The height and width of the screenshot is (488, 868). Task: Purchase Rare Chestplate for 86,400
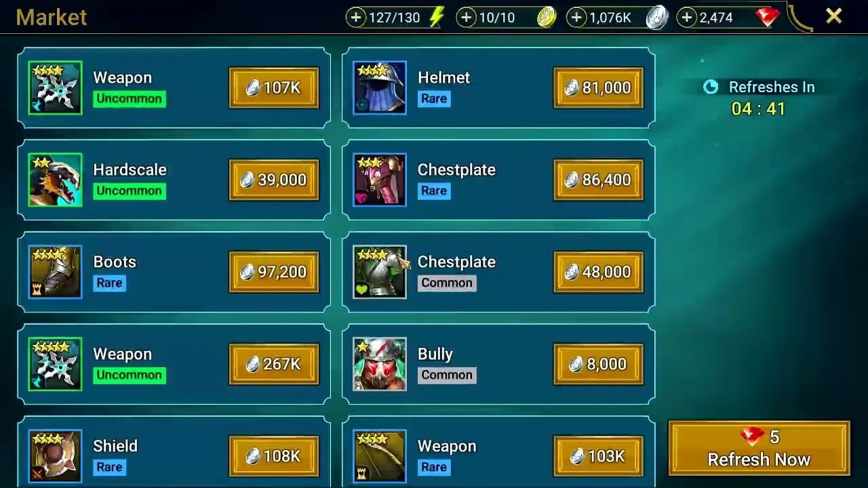599,180
